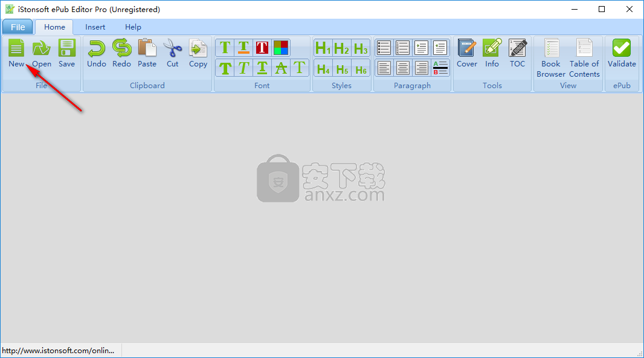The height and width of the screenshot is (358, 644).
Task: Insert a numbered list
Action: click(x=402, y=48)
